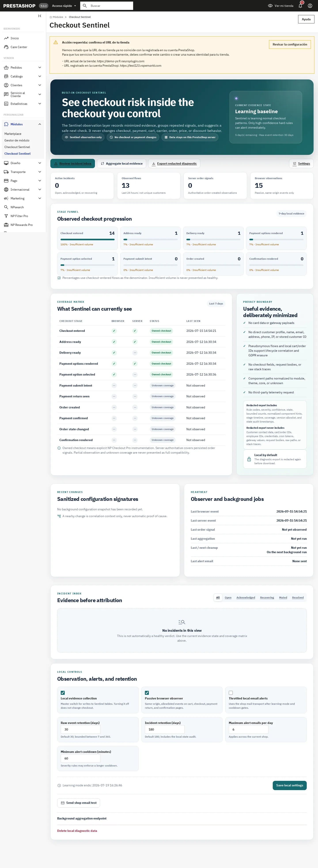Expand Clientes submenu chevron
The width and height of the screenshot is (318, 868).
pyautogui.click(x=40, y=85)
